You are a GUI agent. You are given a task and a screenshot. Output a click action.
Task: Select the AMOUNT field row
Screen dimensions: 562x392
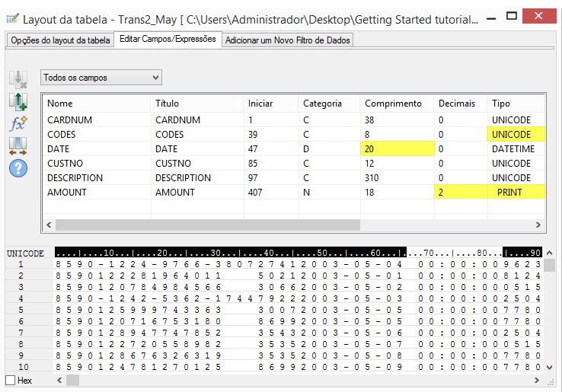tap(67, 193)
